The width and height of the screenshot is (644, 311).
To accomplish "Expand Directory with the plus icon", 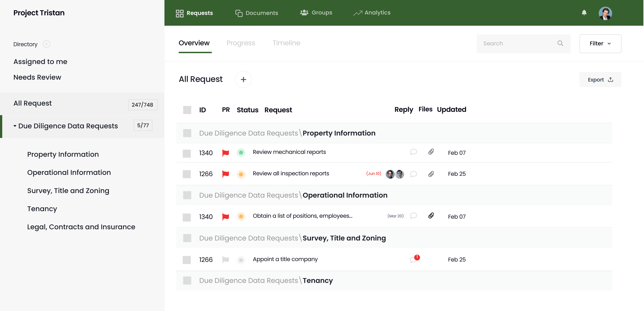I will (46, 44).
